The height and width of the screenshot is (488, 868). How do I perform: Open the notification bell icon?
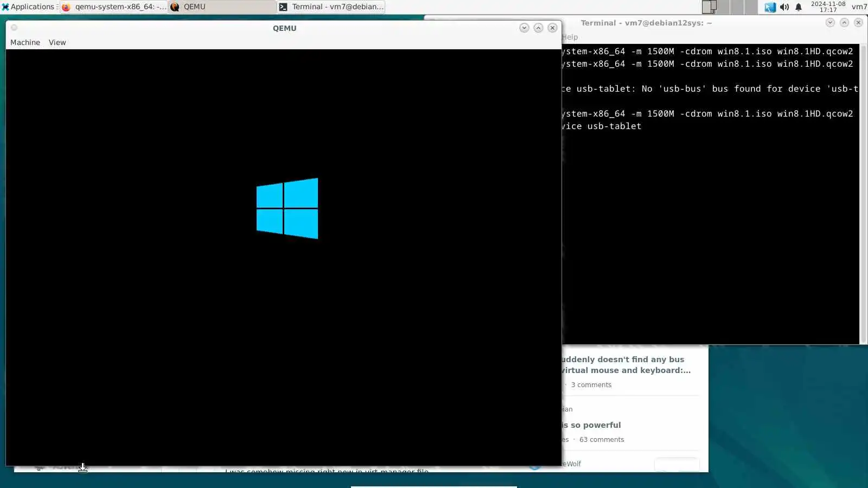[799, 7]
